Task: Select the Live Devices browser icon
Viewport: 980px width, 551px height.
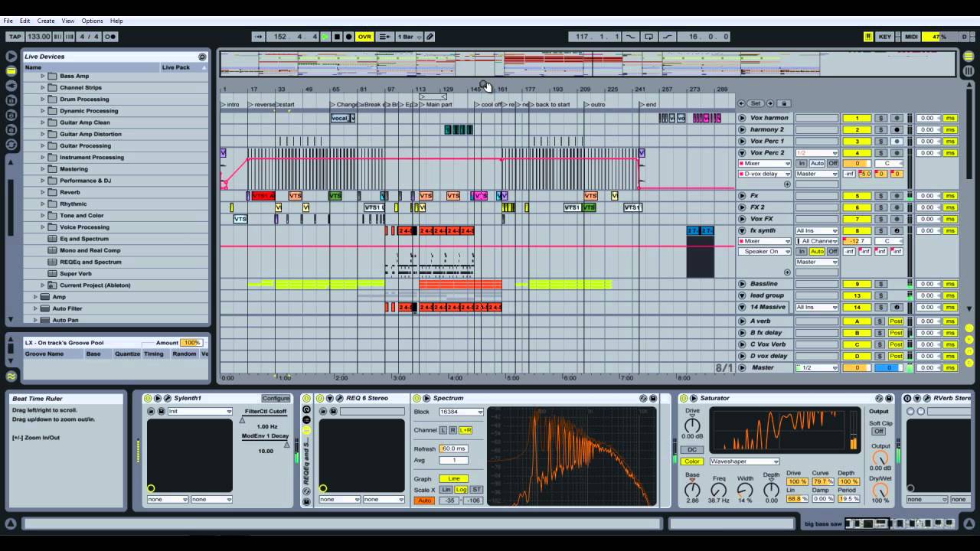Action: pyautogui.click(x=11, y=71)
